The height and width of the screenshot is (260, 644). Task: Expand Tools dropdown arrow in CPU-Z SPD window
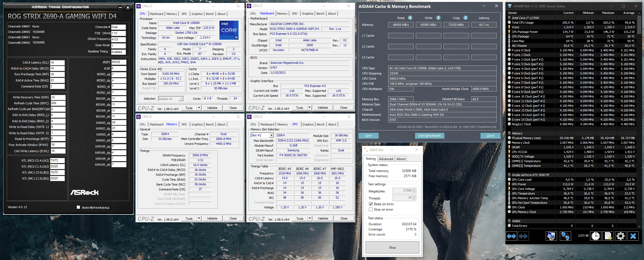(310, 218)
